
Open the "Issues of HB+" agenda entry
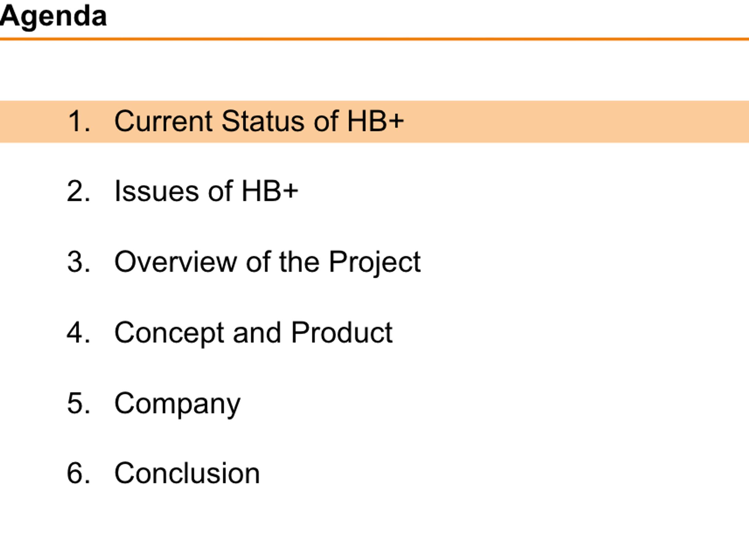coord(206,191)
